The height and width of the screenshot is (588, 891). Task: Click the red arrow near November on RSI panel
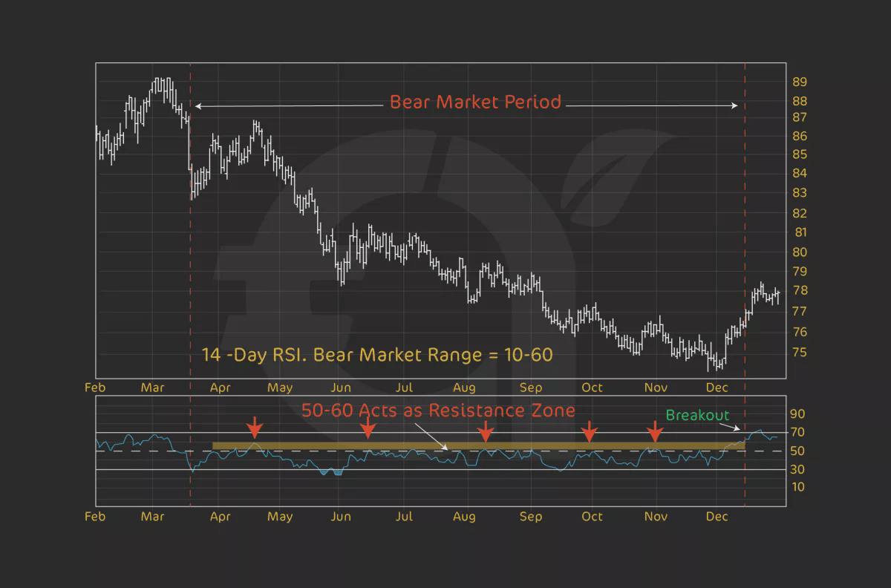[655, 429]
